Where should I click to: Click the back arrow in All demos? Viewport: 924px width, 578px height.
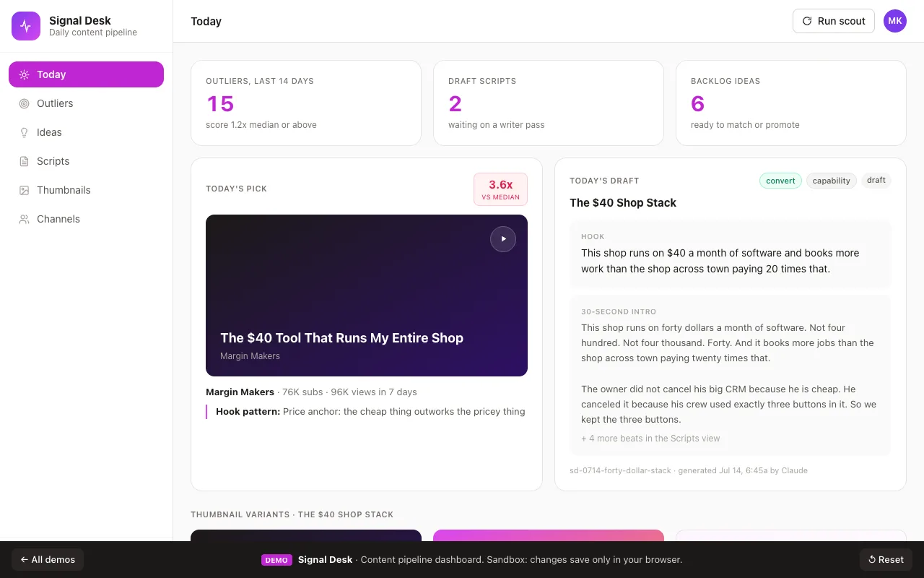(24, 559)
